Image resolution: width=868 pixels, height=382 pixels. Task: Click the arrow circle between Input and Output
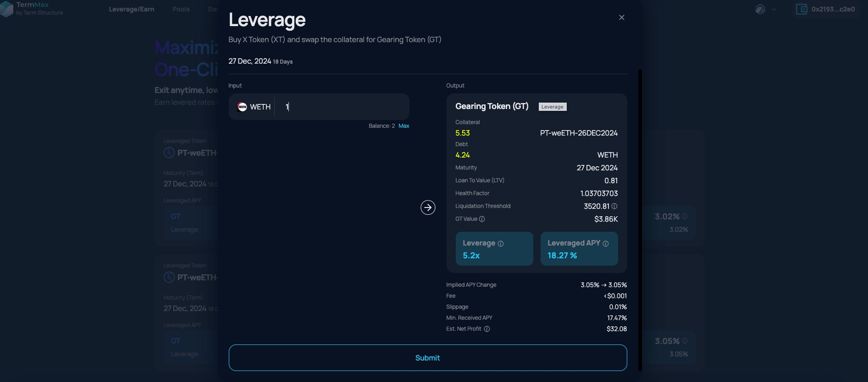pyautogui.click(x=428, y=207)
